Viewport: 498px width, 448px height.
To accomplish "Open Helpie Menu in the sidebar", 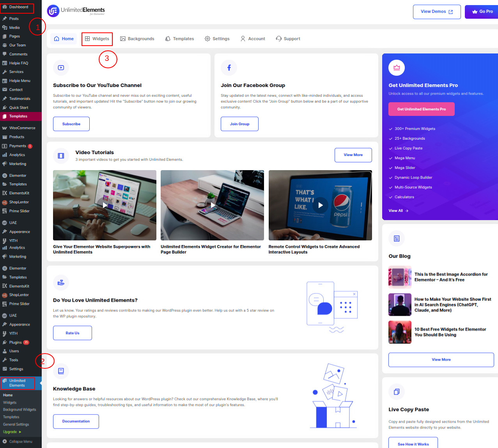I will click(x=21, y=81).
